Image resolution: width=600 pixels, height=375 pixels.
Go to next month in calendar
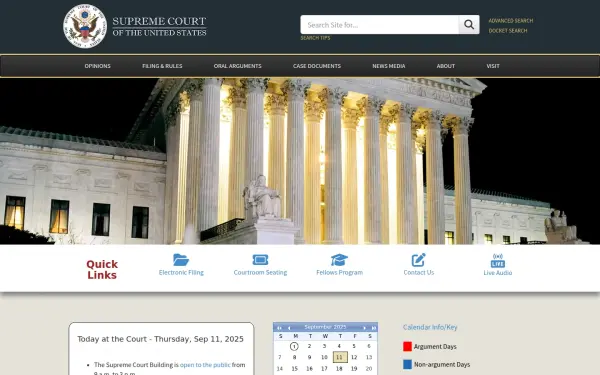click(x=364, y=328)
